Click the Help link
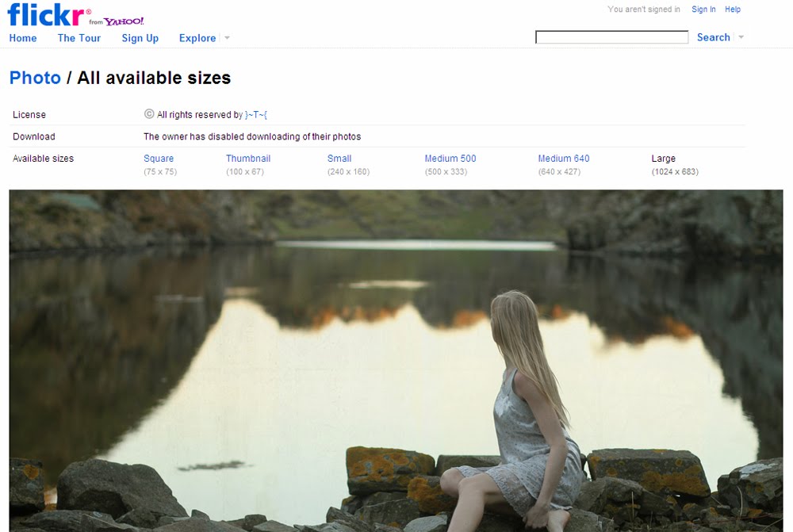Image resolution: width=793 pixels, height=532 pixels. click(x=733, y=9)
